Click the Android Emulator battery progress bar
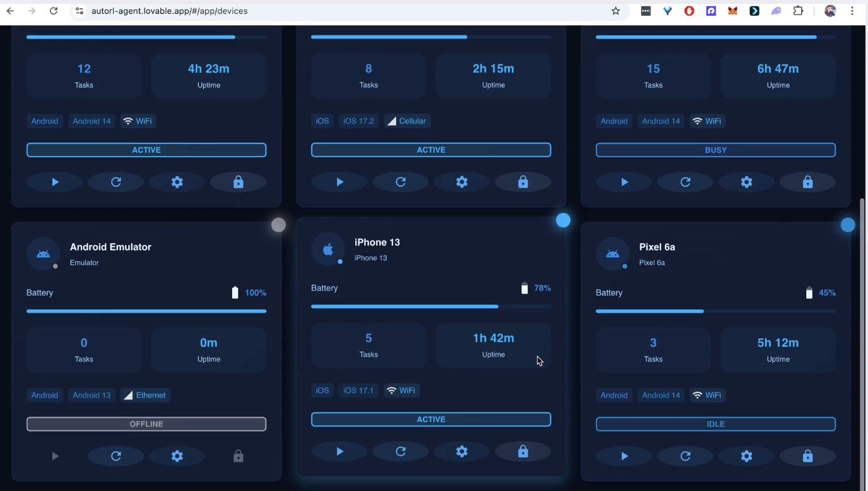The width and height of the screenshot is (868, 491). point(146,311)
